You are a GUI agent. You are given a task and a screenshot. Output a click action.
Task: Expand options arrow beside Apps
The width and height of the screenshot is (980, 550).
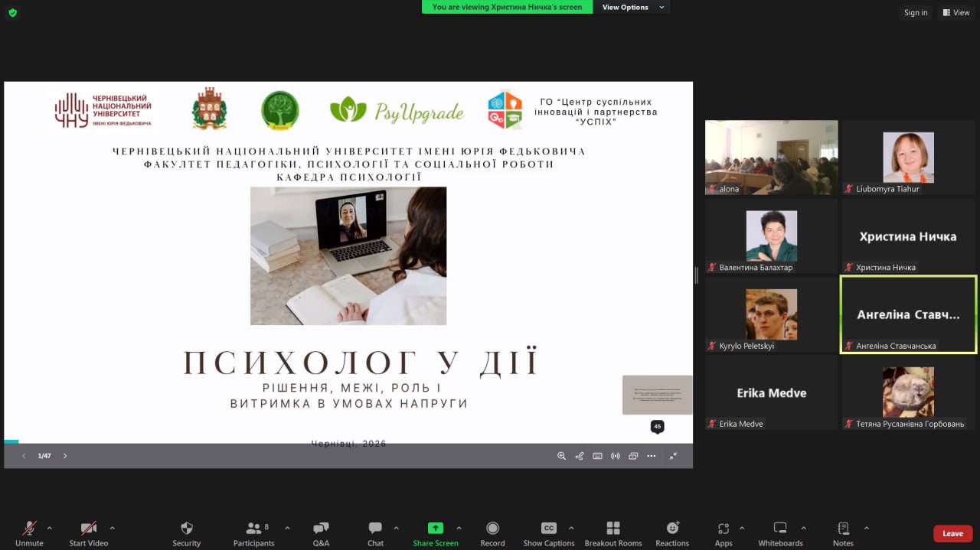(x=741, y=528)
